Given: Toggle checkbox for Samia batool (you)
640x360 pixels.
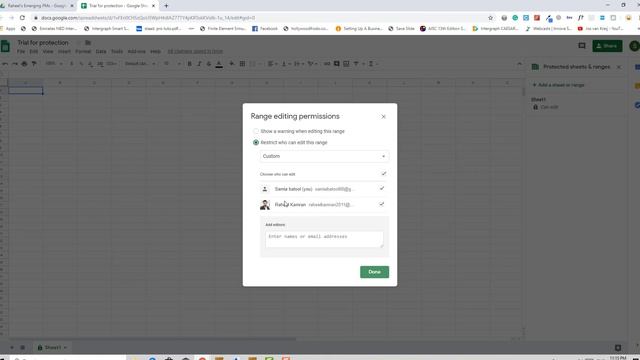Looking at the screenshot, I should coord(382,189).
